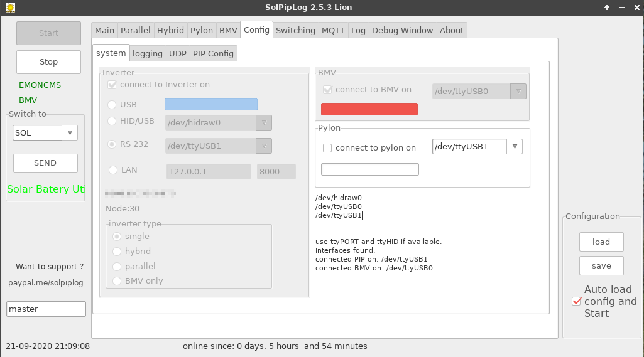This screenshot has height=357, width=644.
Task: Choose 'BMV only' inverter type
Action: [117, 281]
